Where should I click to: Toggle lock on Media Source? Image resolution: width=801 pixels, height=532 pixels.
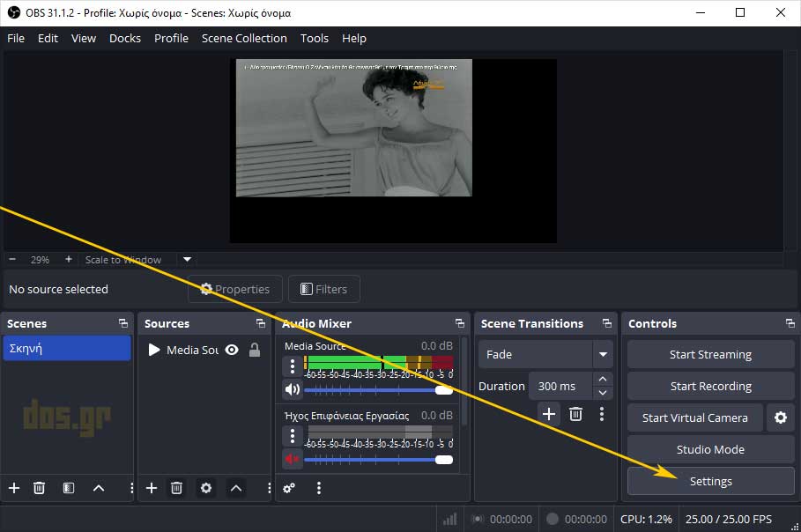coord(255,350)
